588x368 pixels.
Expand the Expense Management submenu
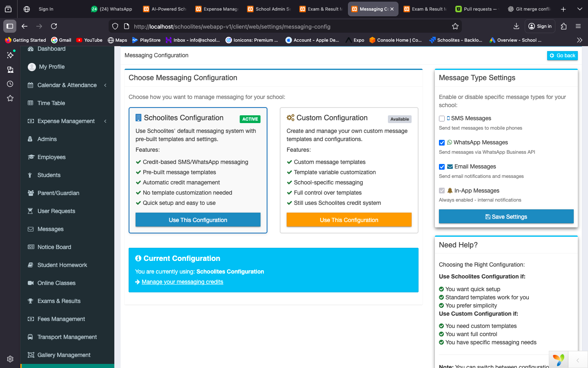point(106,121)
